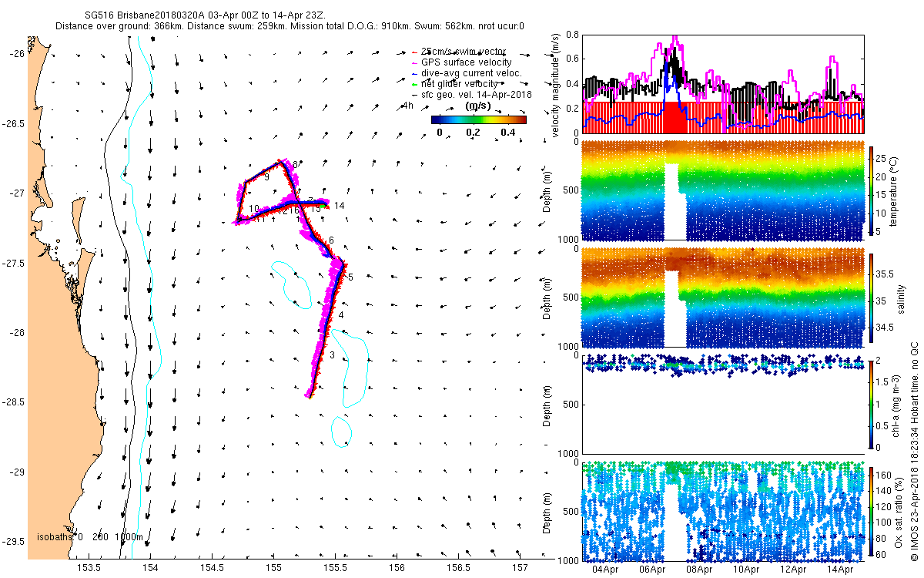Click the Ox. sat. ratio colorbar

coord(872,509)
